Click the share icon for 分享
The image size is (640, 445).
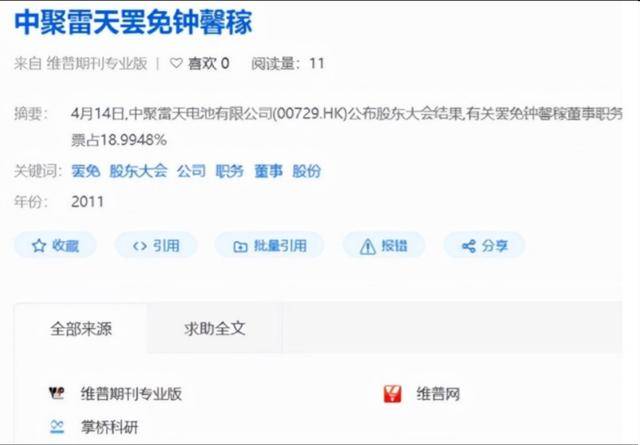coord(469,246)
